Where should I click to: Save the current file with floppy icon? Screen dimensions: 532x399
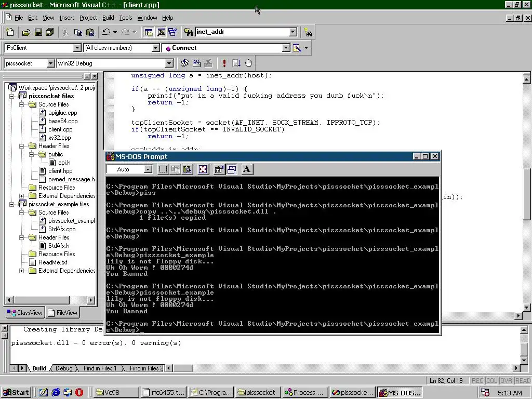coord(38,32)
